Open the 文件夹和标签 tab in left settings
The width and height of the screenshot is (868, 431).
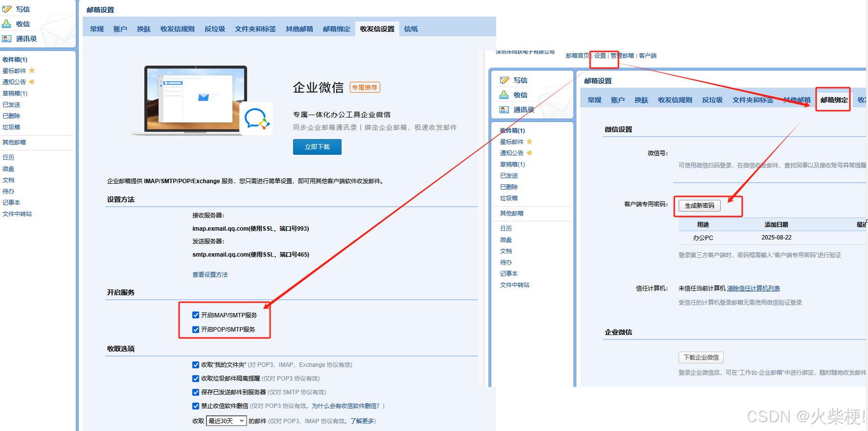point(255,29)
